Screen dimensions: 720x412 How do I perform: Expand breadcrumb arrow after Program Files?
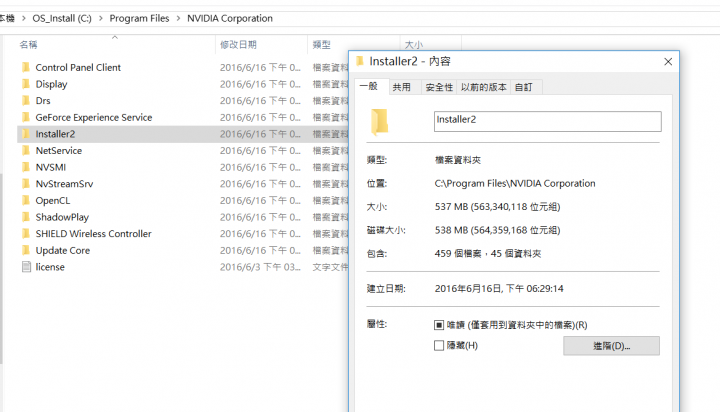[x=178, y=18]
